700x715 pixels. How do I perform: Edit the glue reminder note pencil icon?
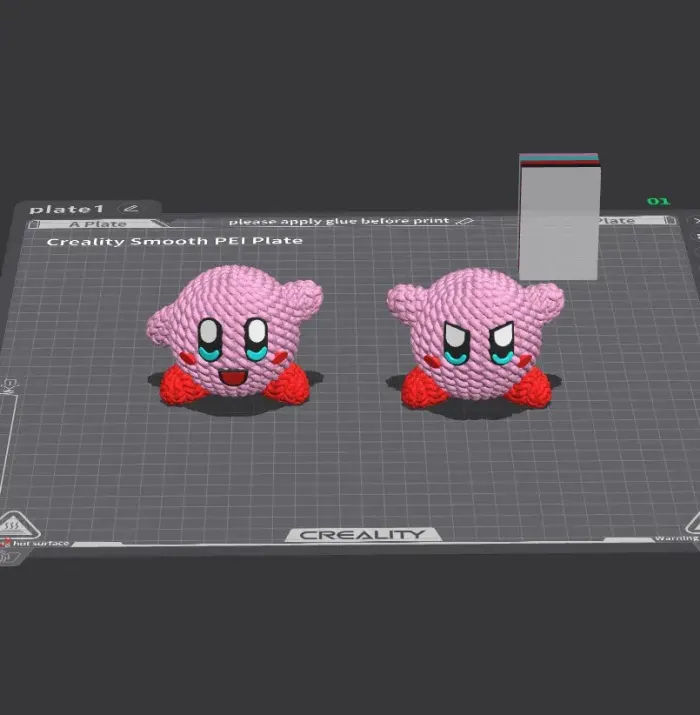tap(465, 221)
